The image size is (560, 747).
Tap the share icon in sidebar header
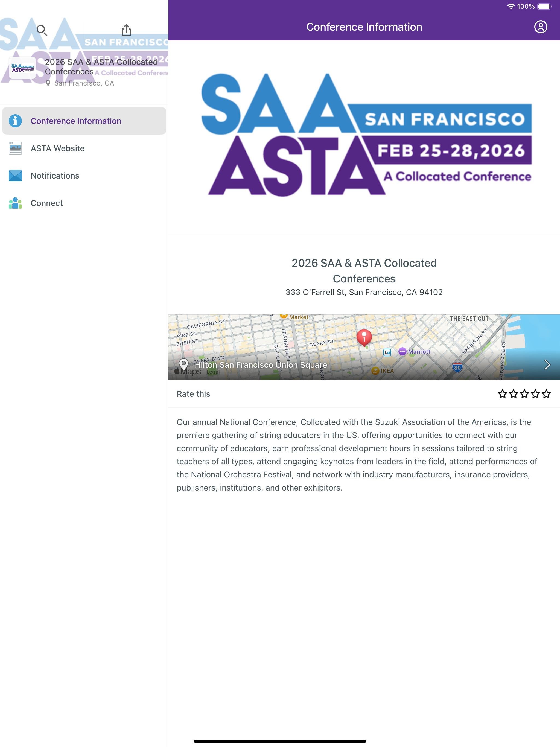click(126, 30)
